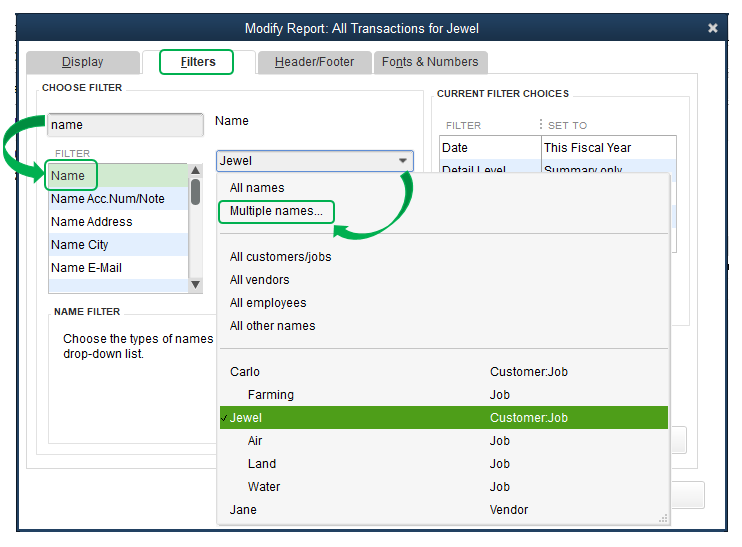Choose the Name Address filter
742x547 pixels.
[x=91, y=222]
